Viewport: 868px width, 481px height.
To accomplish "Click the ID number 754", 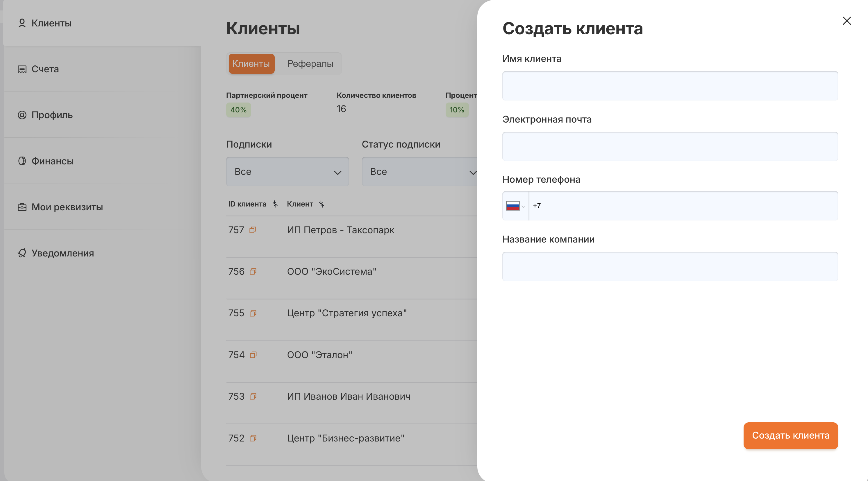I will point(236,355).
